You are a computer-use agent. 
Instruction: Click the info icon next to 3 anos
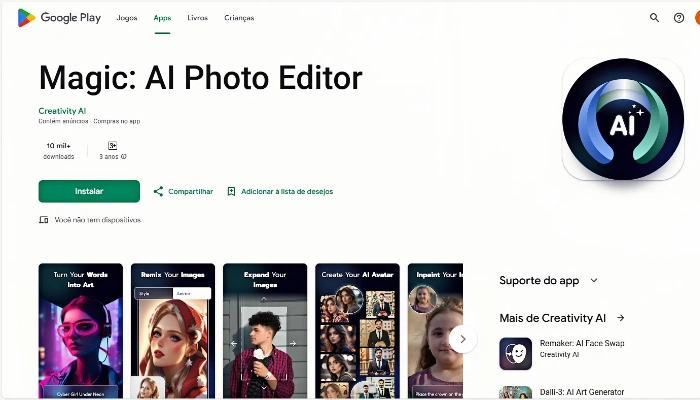tap(124, 157)
